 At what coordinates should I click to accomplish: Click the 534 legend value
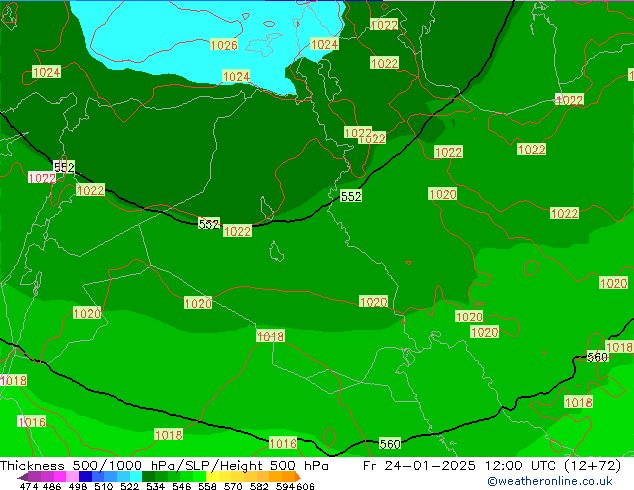155,486
